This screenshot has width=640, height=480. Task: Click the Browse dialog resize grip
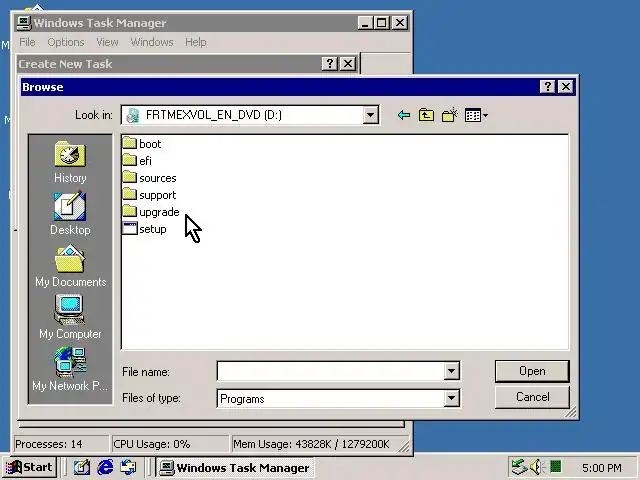(571, 412)
